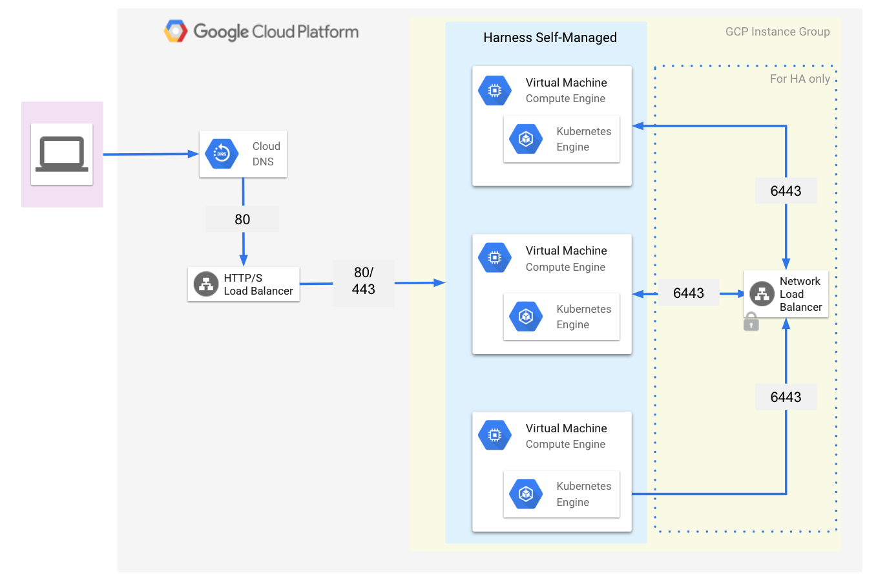The image size is (876, 588).
Task: Click the 'For HA only' label
Action: click(800, 79)
